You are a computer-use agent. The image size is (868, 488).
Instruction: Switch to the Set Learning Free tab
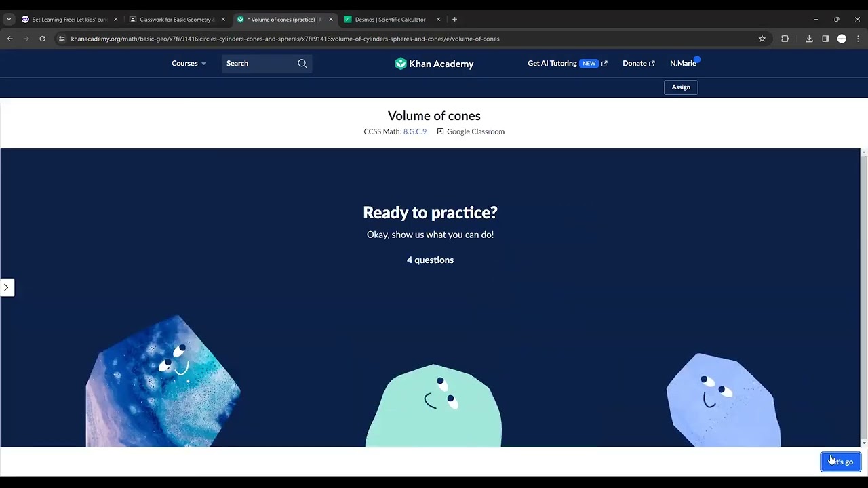tap(68, 20)
